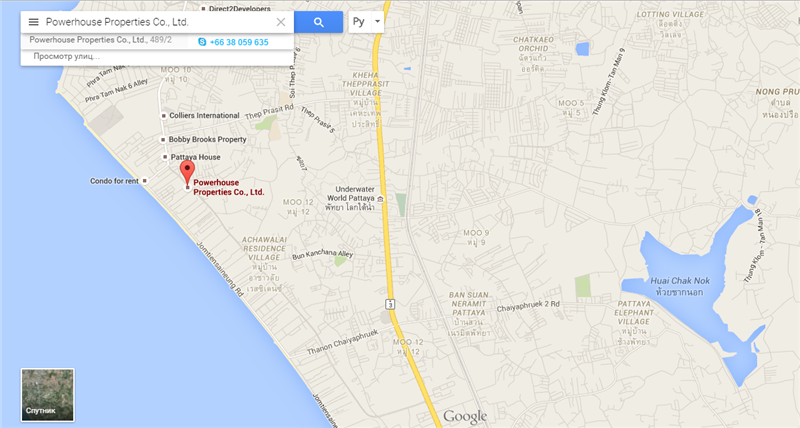
Task: Select Powerhouse Properties address suggestion
Action: (x=101, y=40)
